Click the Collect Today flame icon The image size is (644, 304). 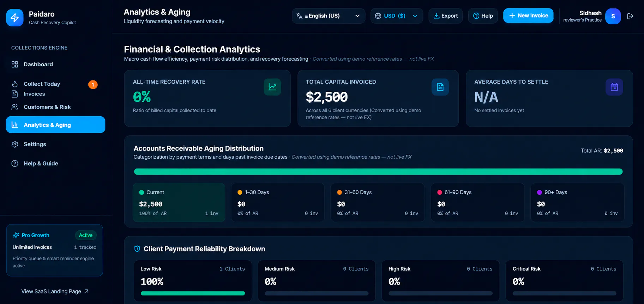coord(15,84)
